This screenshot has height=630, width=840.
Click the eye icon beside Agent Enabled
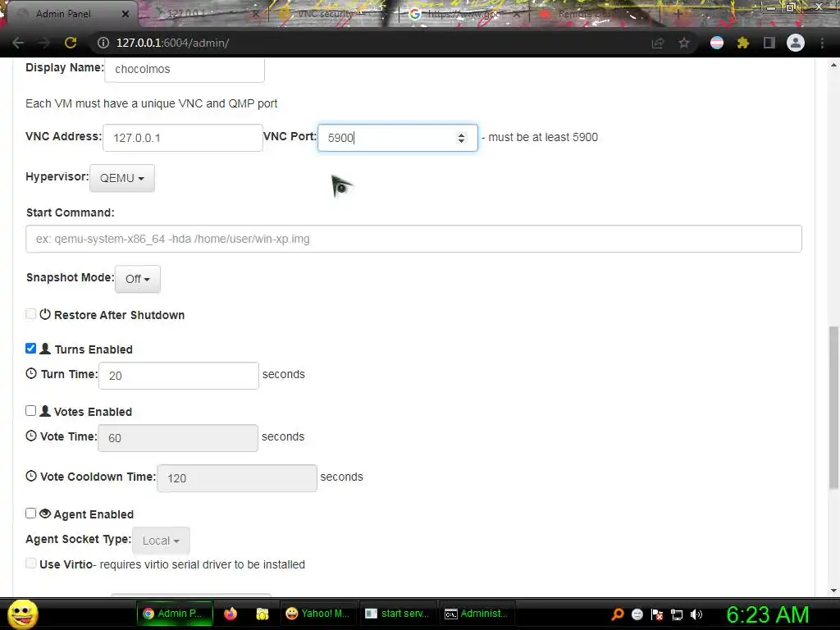click(45, 514)
